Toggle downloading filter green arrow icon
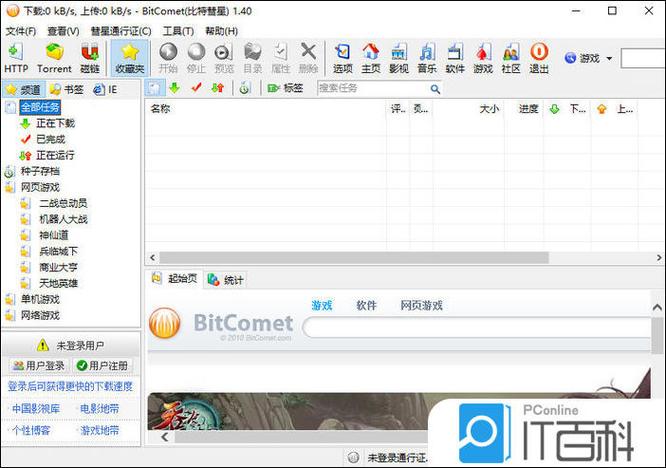This screenshot has height=468, width=666. [x=175, y=88]
